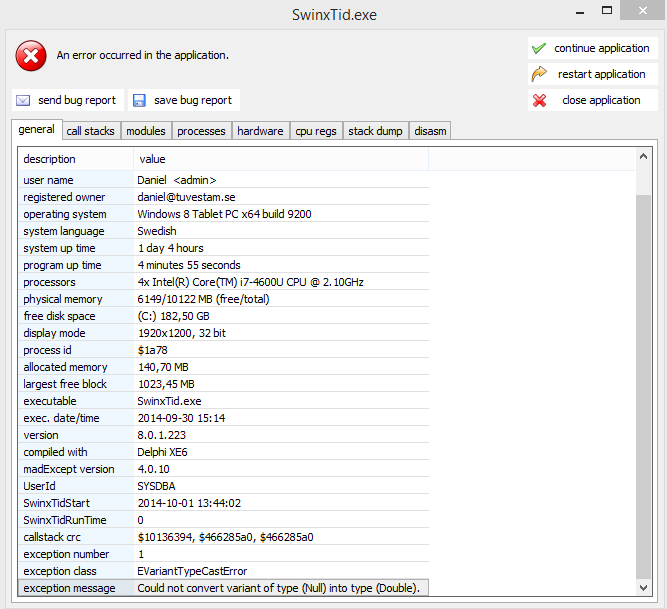Minimize the SwinxTid.exe window
The image size is (667, 609).
tap(579, 11)
